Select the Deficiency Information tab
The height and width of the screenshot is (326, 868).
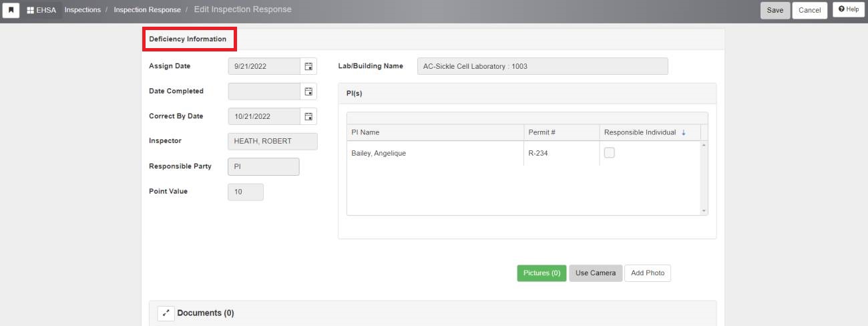(188, 39)
